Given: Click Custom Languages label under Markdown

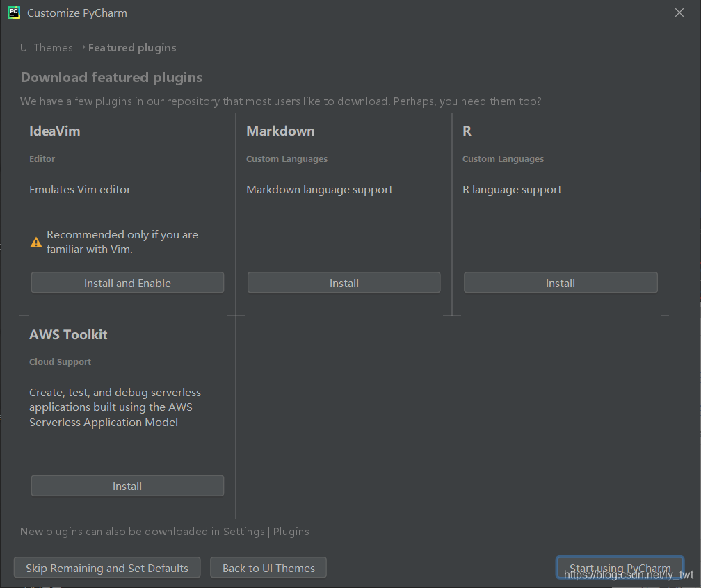Looking at the screenshot, I should tap(287, 159).
